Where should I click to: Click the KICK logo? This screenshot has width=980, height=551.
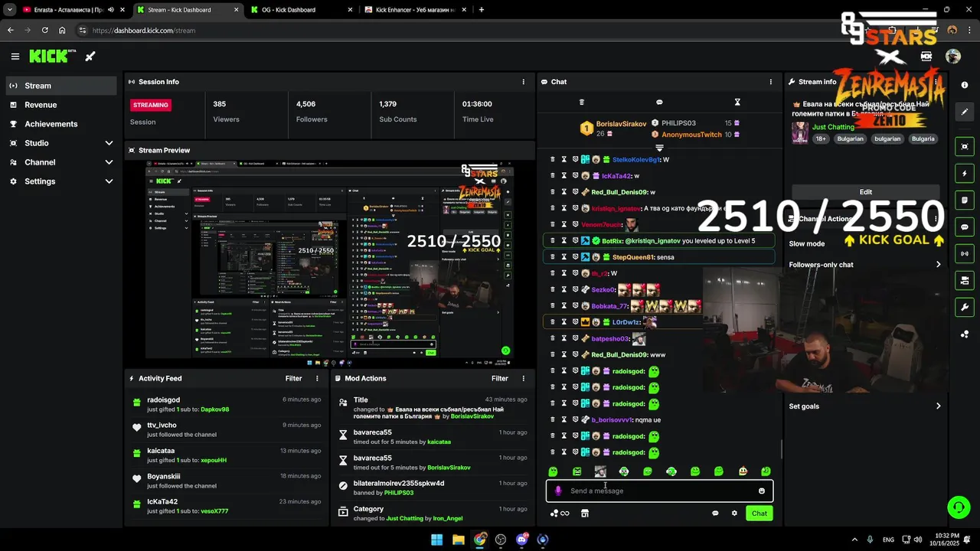[x=52, y=56]
